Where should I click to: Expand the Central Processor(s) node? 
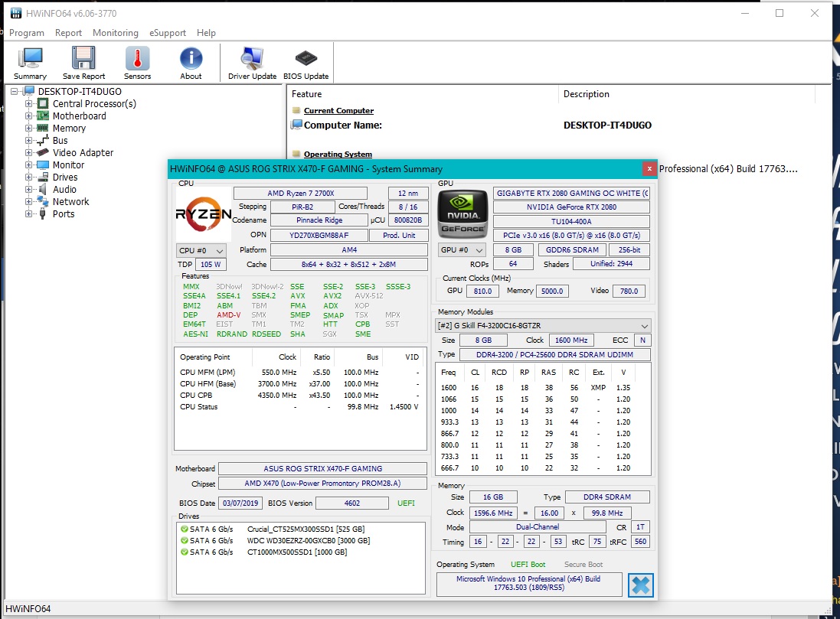pyautogui.click(x=28, y=104)
